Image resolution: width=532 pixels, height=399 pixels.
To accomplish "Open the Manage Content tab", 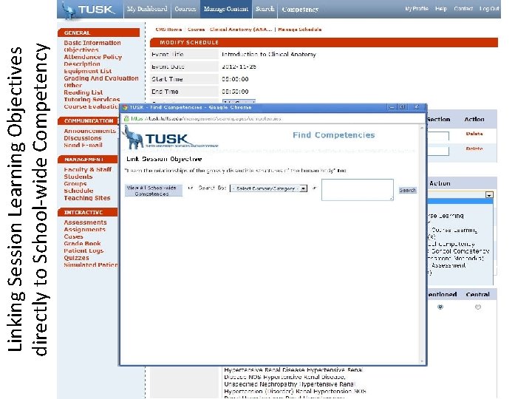I will click(x=226, y=9).
